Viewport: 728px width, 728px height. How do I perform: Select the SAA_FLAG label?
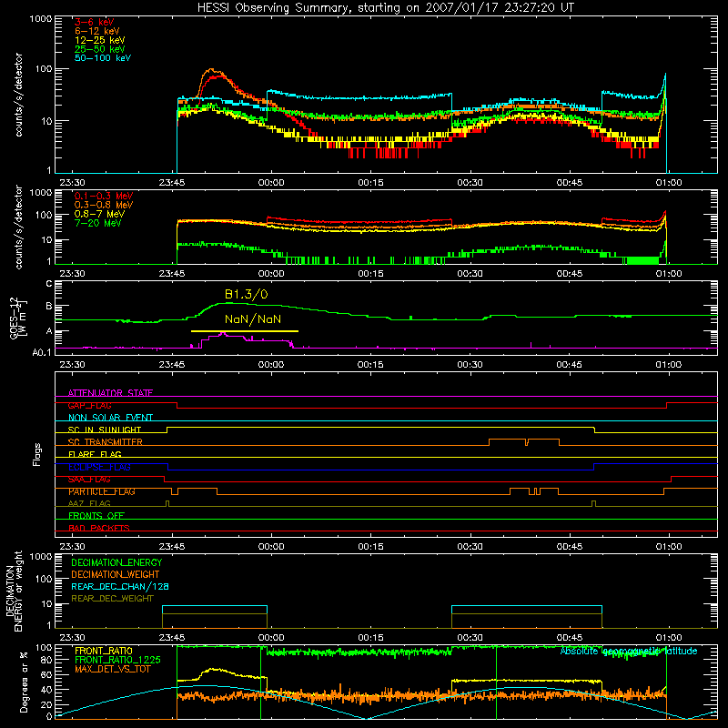click(x=89, y=480)
